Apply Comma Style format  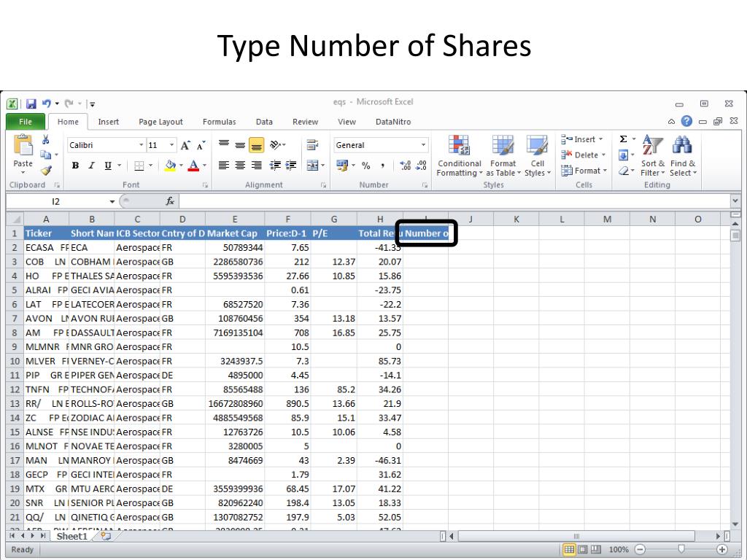pos(382,166)
